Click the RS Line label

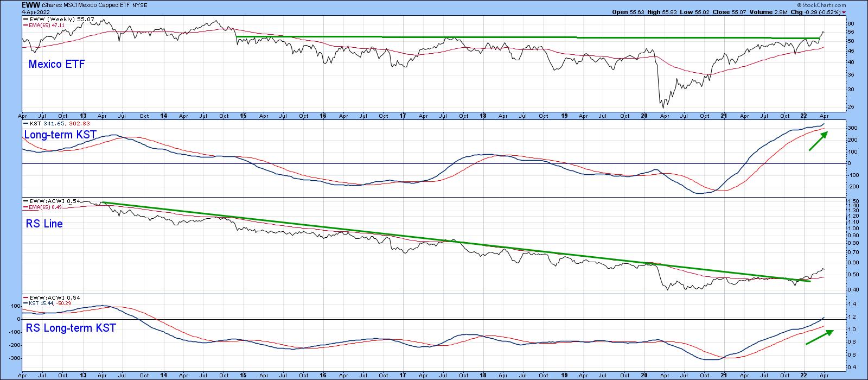[x=44, y=224]
